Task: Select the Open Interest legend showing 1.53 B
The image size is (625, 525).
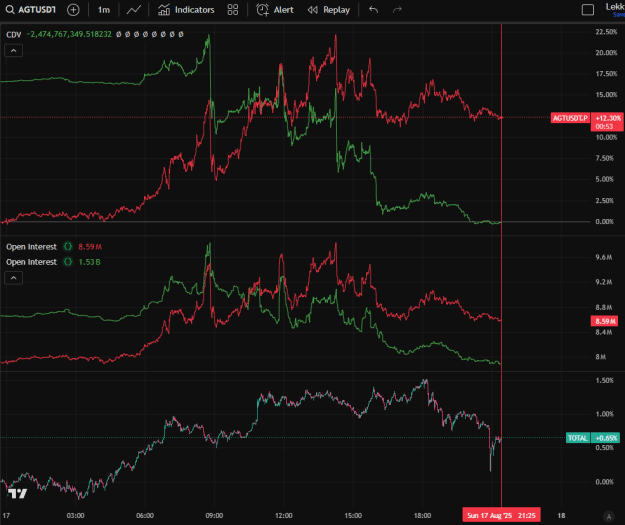Action: click(31, 262)
